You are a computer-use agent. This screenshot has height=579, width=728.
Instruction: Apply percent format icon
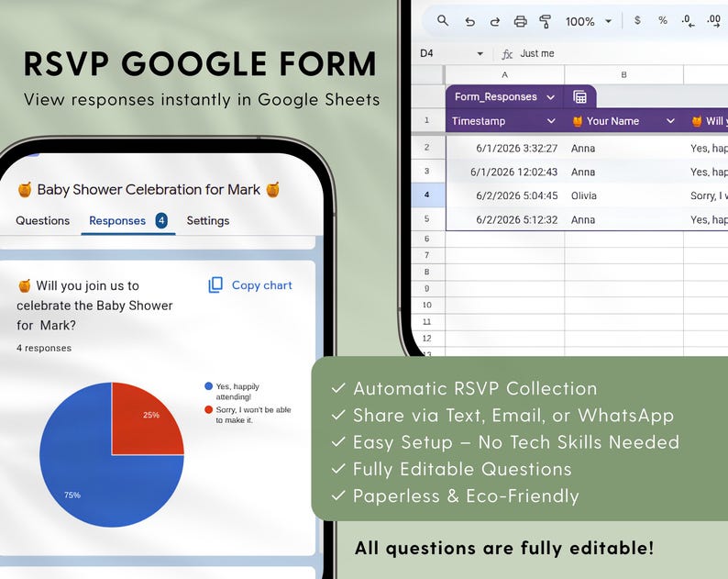[663, 20]
